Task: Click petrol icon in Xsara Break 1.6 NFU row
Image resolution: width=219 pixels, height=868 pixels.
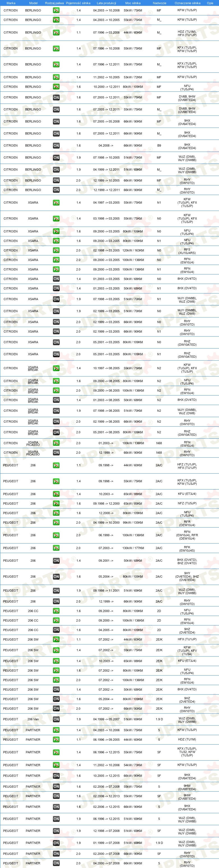Action: (56, 381)
